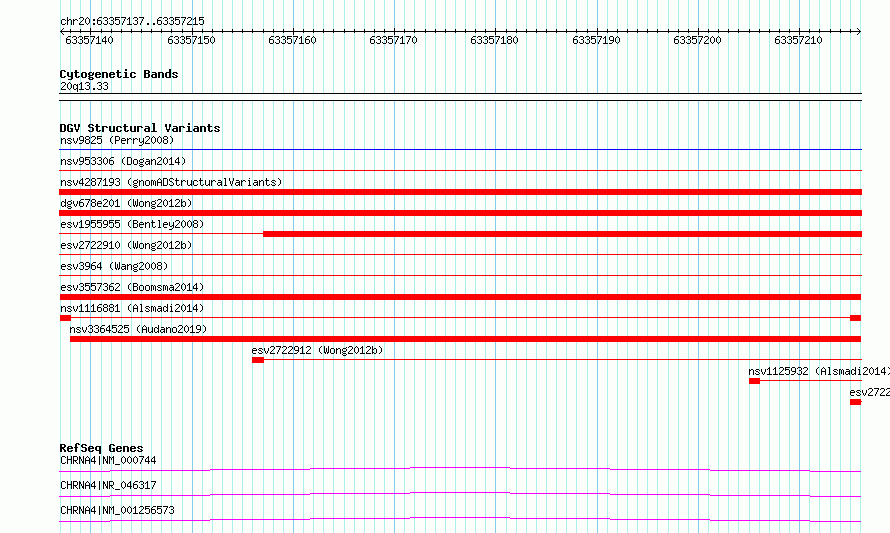This screenshot has height=533, width=890.
Task: Click the left arrowhead of the coordinate ruler
Action: tap(62, 32)
